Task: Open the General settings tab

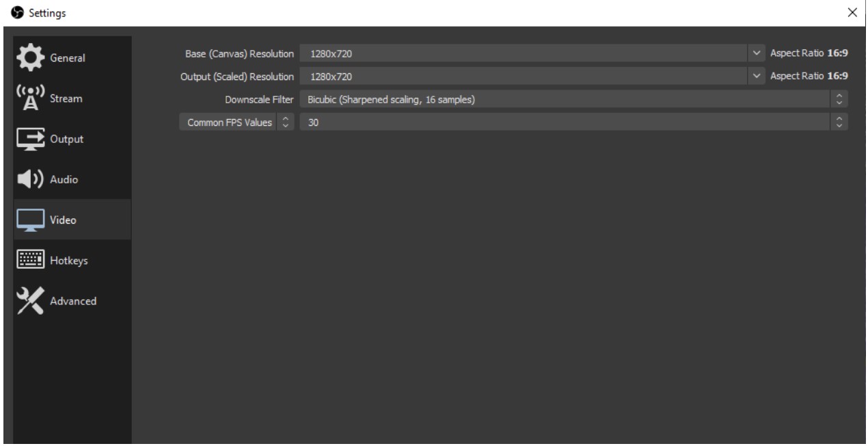Action: pyautogui.click(x=72, y=57)
